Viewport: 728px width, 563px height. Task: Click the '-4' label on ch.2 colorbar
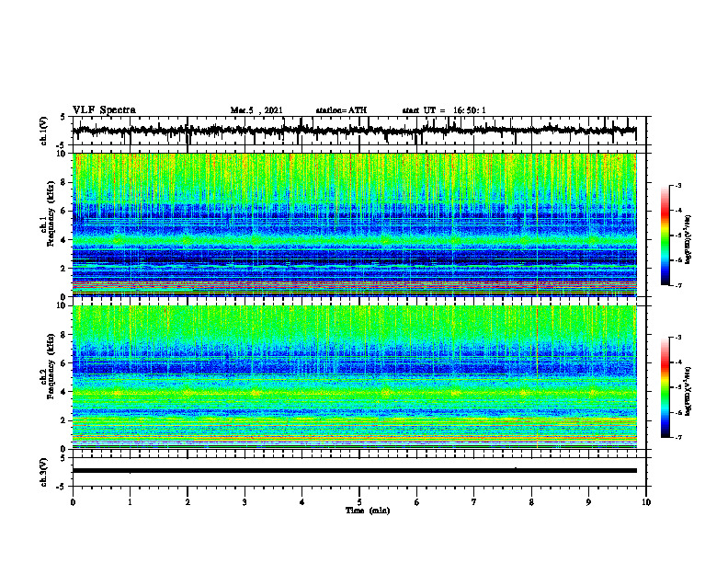coord(677,362)
